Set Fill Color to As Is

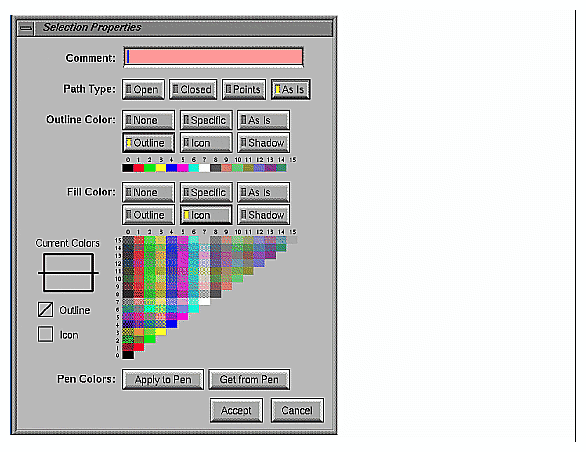[263, 192]
